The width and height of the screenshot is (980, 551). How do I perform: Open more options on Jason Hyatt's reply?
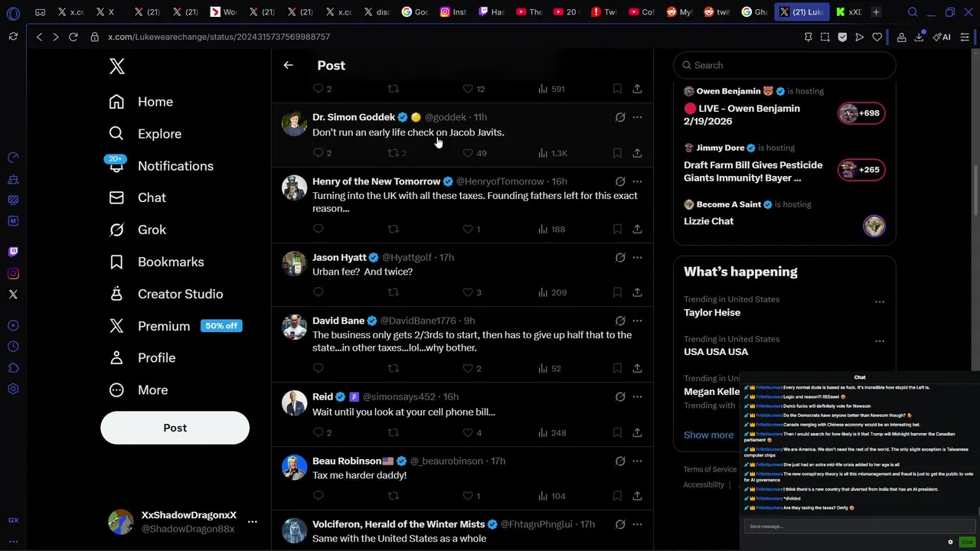[x=637, y=257]
